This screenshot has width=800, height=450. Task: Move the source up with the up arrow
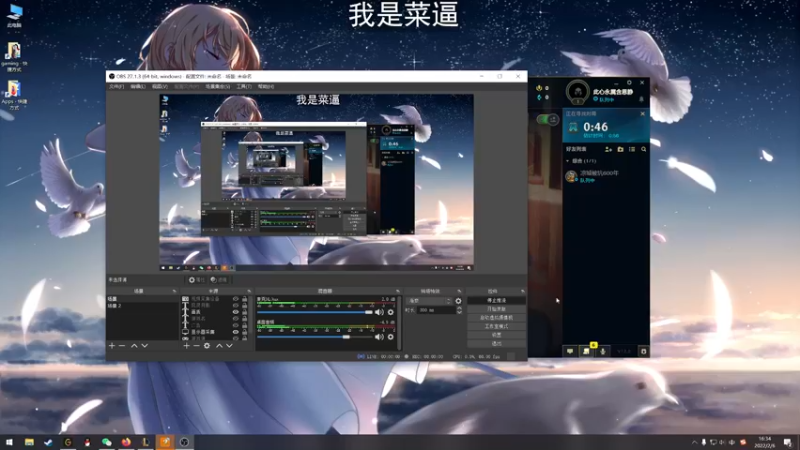coord(219,346)
